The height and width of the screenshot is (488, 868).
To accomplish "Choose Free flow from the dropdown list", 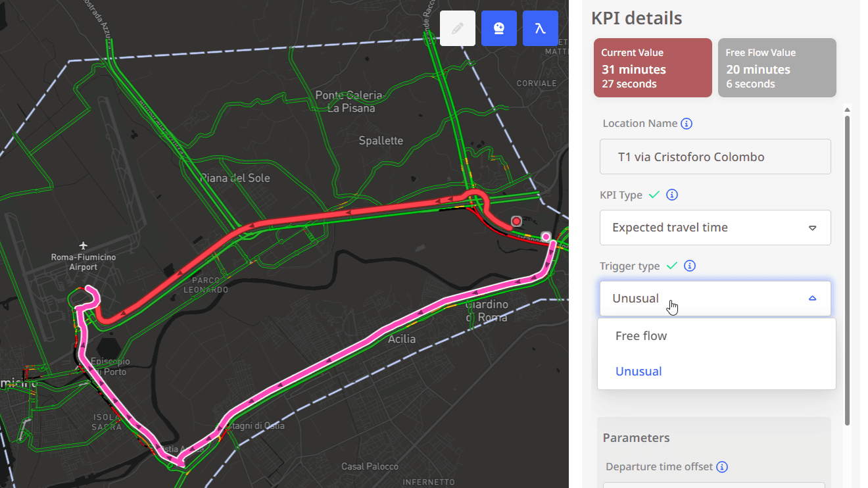I will 641,336.
